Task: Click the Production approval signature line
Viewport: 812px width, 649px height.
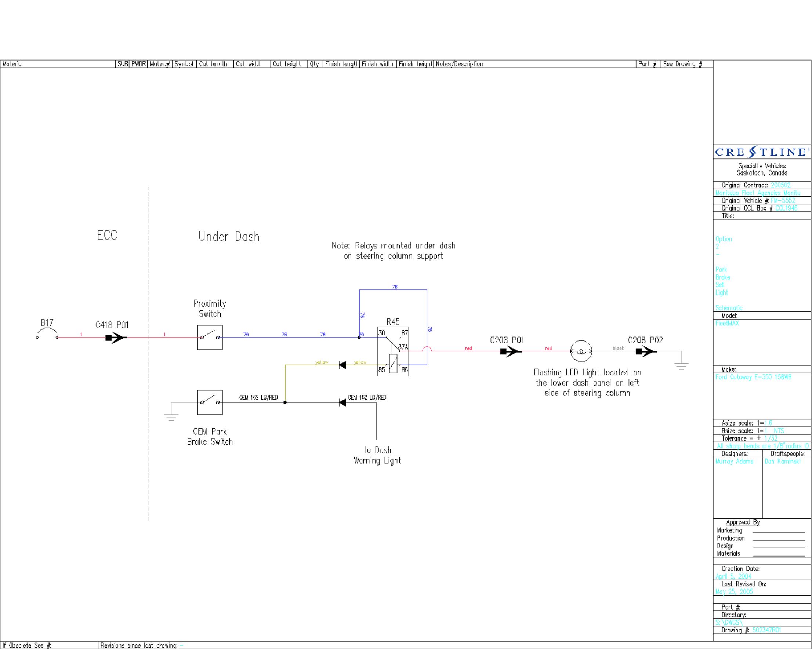Action: [779, 540]
